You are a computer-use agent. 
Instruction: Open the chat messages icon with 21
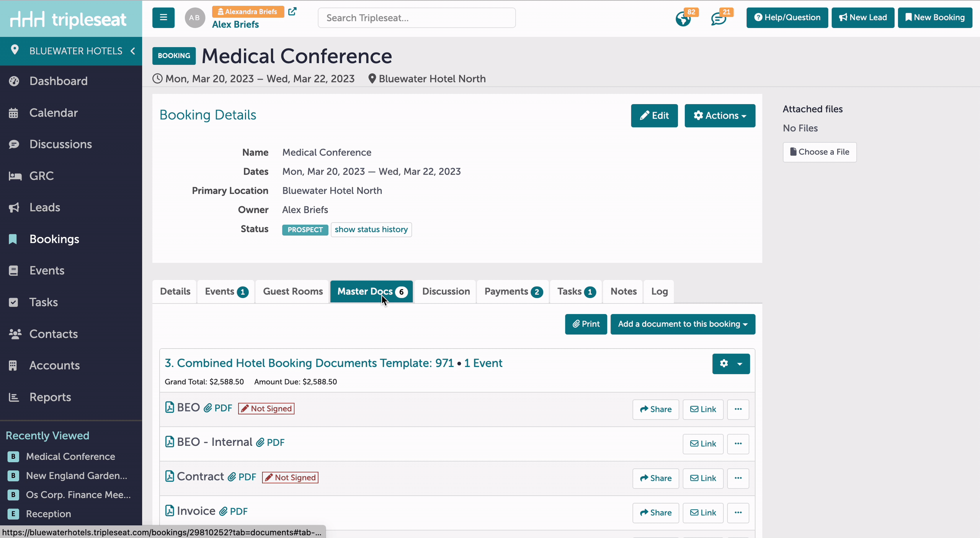[719, 18]
